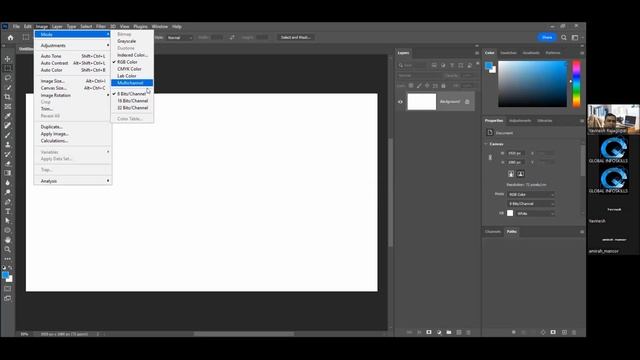This screenshot has height=360, width=640.
Task: Open layer blend mode dropdown
Action: [420, 76]
